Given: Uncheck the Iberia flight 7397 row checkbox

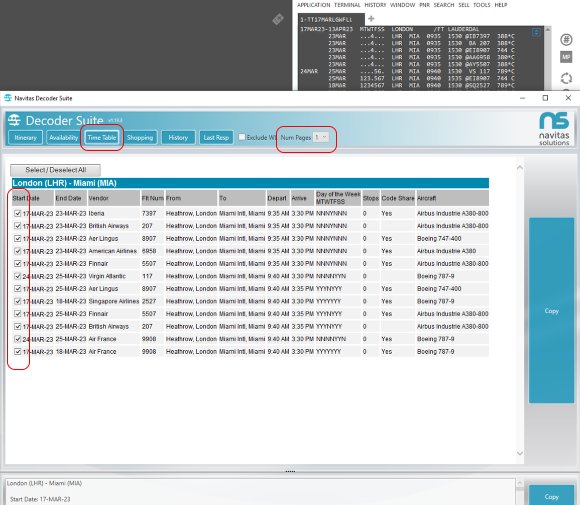Looking at the screenshot, I should click(x=17, y=213).
